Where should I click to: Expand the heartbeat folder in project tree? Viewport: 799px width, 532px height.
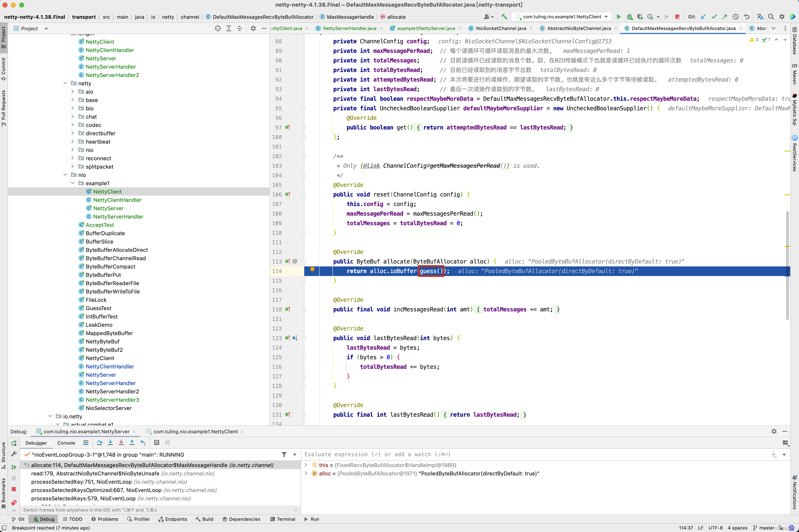pos(72,142)
